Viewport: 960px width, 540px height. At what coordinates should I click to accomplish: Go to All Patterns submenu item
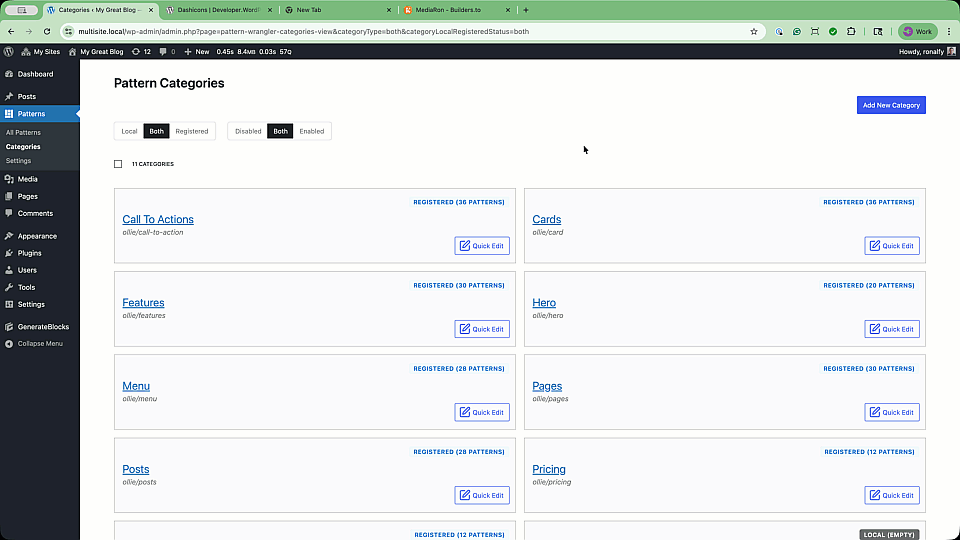pos(23,132)
